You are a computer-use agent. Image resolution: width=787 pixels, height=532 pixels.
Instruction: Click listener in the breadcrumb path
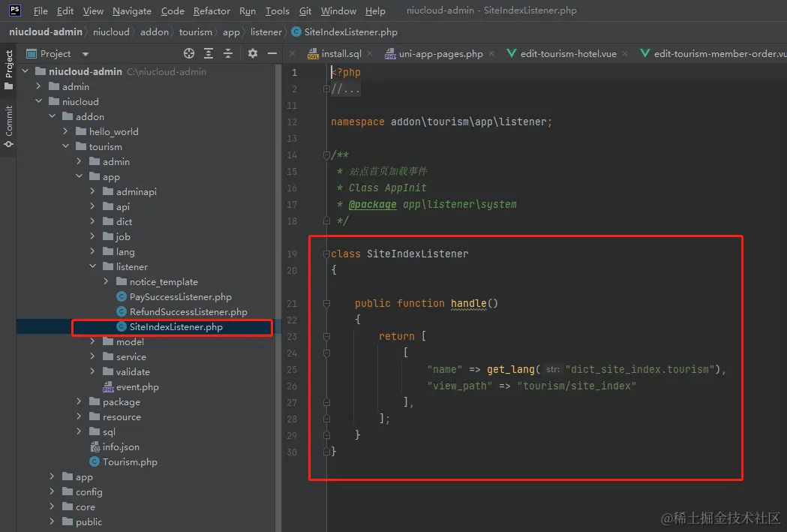pyautogui.click(x=266, y=32)
